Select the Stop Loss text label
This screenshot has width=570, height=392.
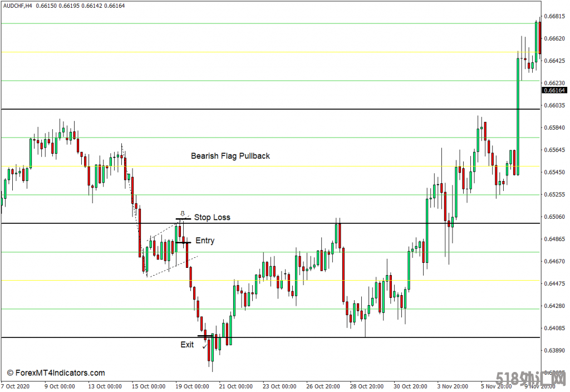212,218
